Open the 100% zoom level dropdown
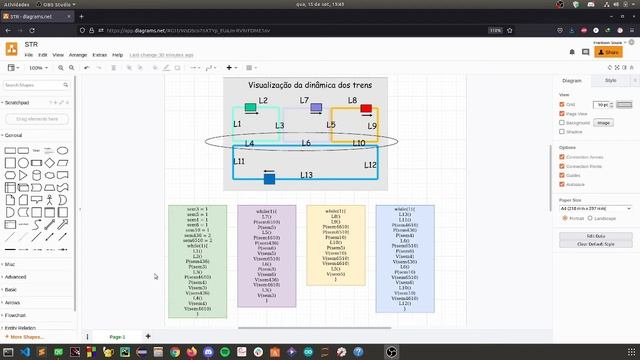 38,68
